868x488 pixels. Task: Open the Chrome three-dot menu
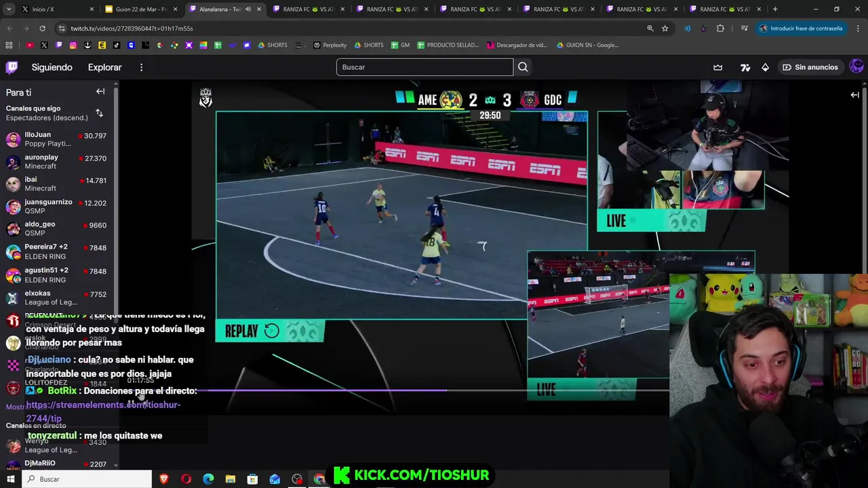[x=857, y=28]
